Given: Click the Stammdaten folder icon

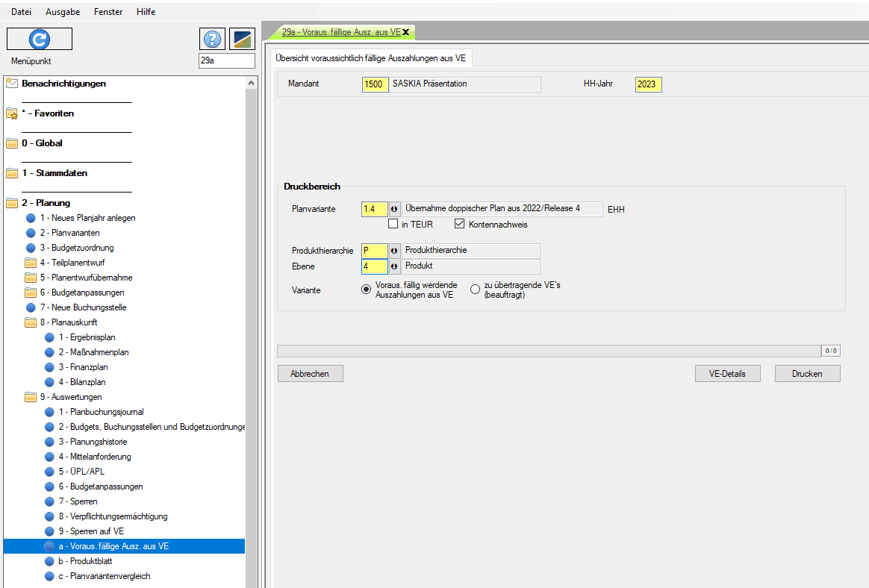Looking at the screenshot, I should click(12, 173).
